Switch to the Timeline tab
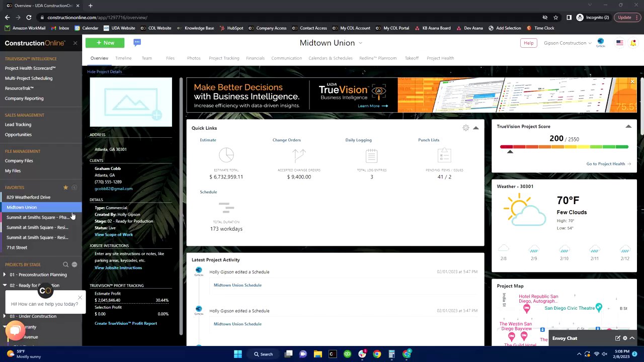This screenshot has height=362, width=644. coord(123,58)
